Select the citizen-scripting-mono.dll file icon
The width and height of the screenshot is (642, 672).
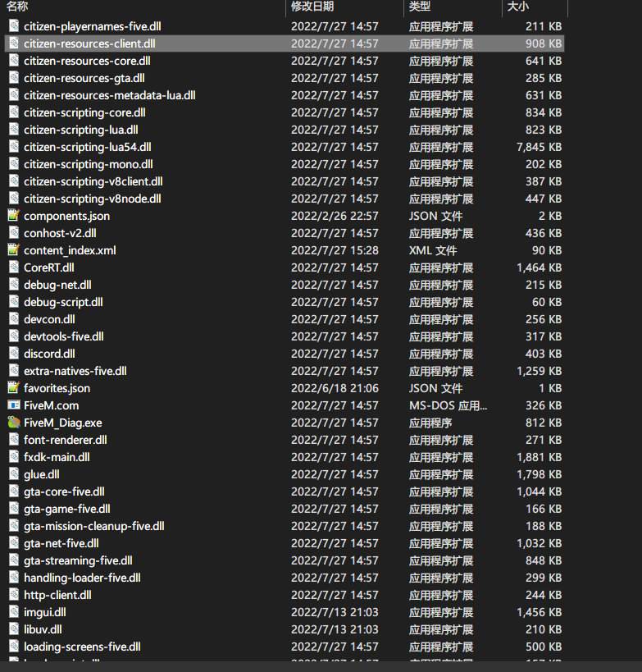click(14, 164)
